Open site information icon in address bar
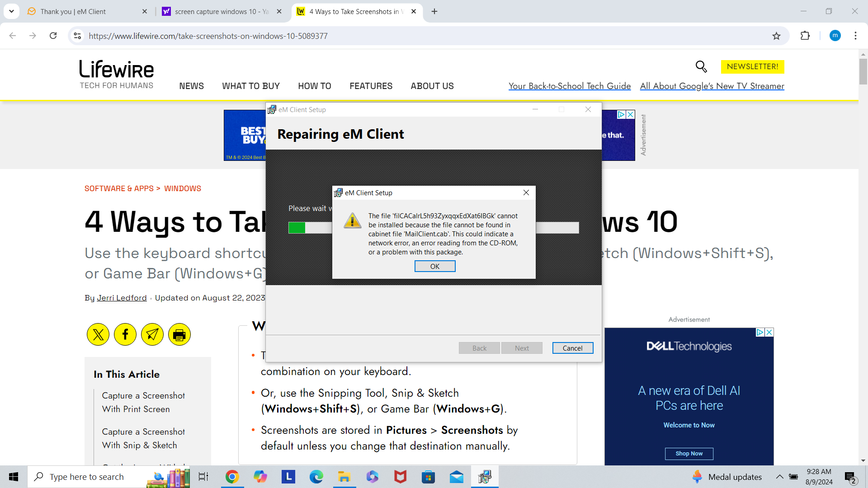 point(78,36)
